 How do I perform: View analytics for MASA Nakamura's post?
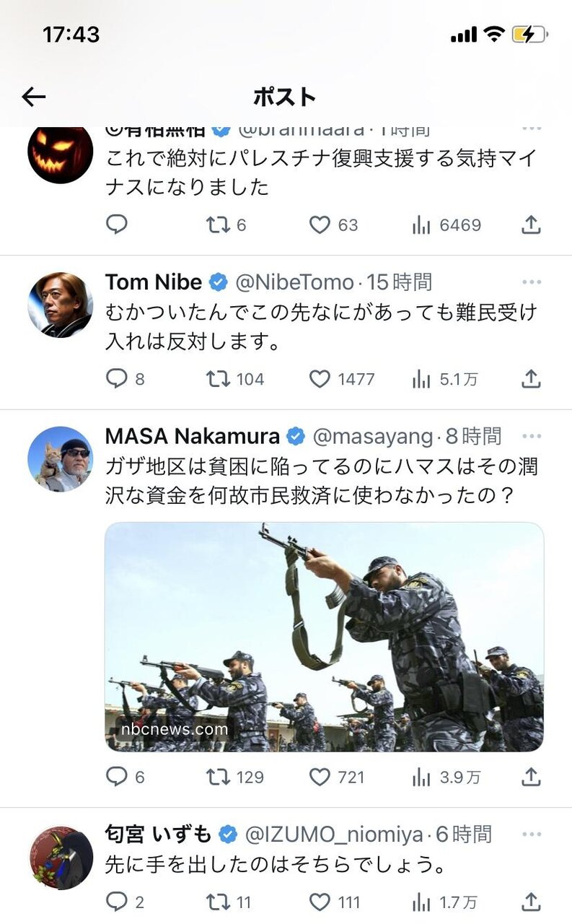421,777
